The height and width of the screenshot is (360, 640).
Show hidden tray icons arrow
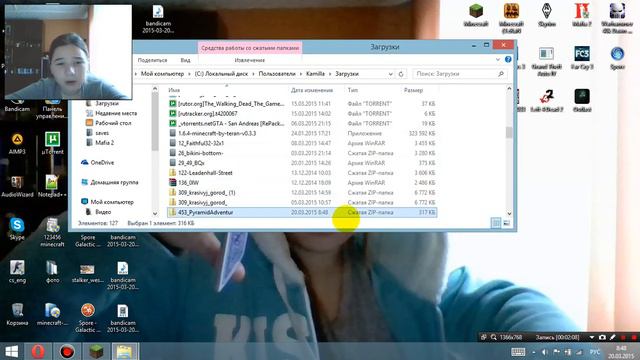[533, 352]
